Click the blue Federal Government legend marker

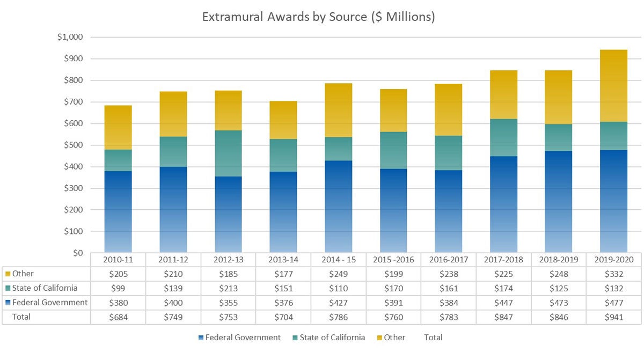[201, 338]
